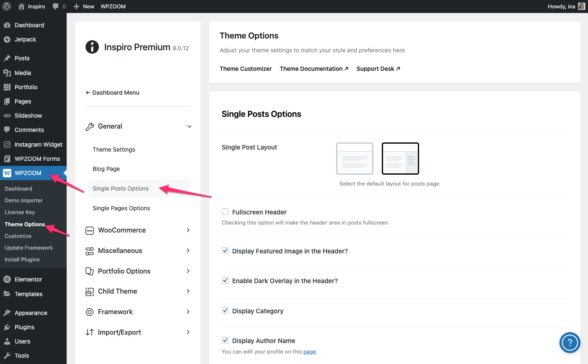Click the Framework hexagon icon
The image size is (588, 364).
(x=90, y=312)
